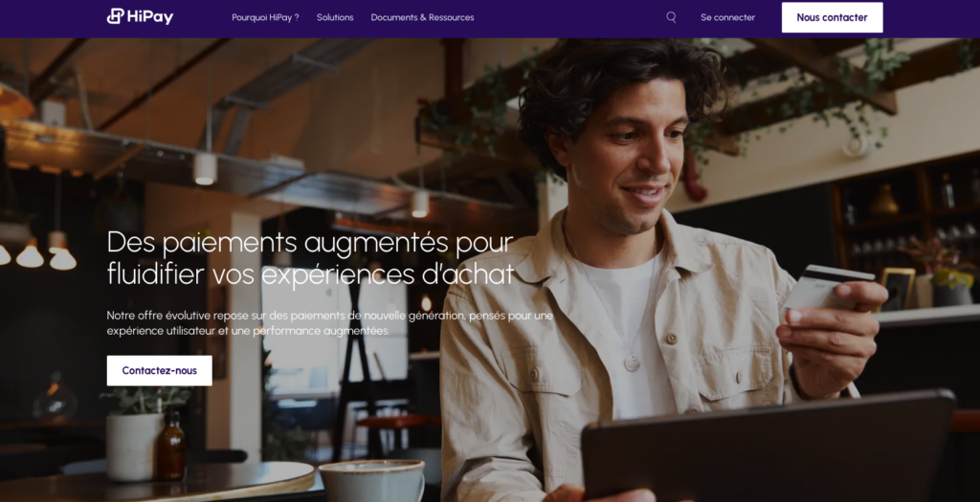This screenshot has width=980, height=502.
Task: Click the white plant pot
Action: point(133,447)
